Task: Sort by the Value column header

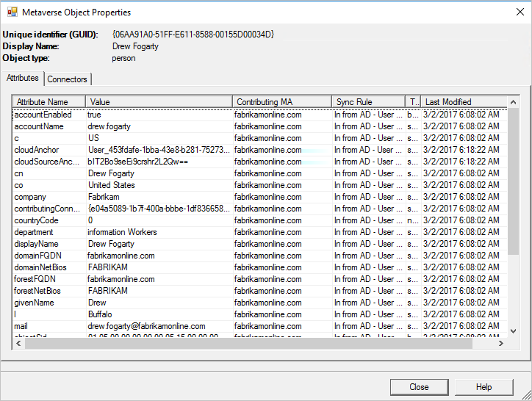Action: click(x=159, y=102)
